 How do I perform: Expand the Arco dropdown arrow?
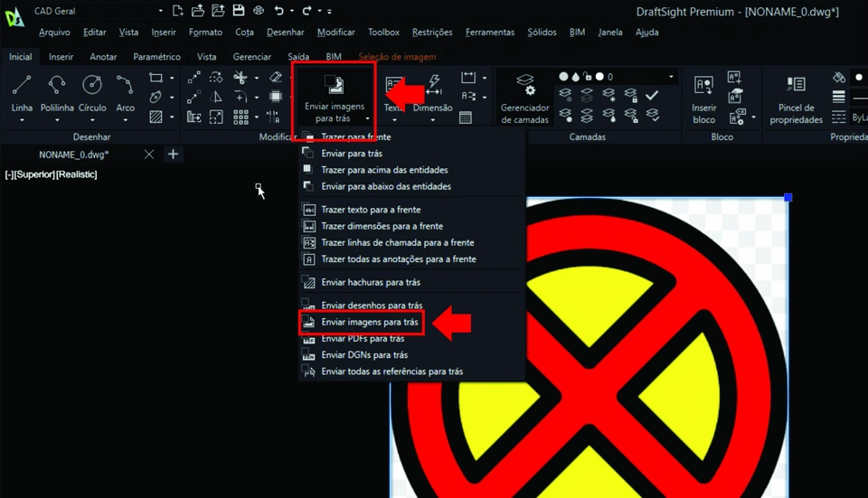tap(125, 119)
